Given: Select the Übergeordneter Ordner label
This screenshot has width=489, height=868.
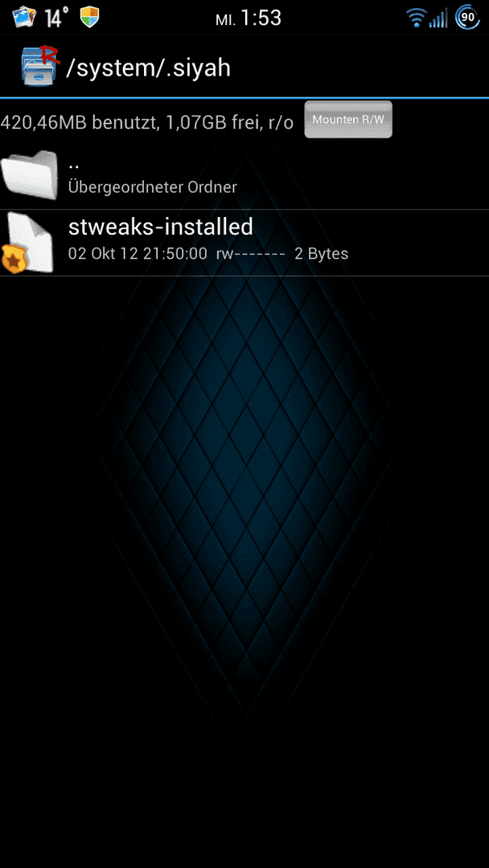Looking at the screenshot, I should [x=152, y=187].
